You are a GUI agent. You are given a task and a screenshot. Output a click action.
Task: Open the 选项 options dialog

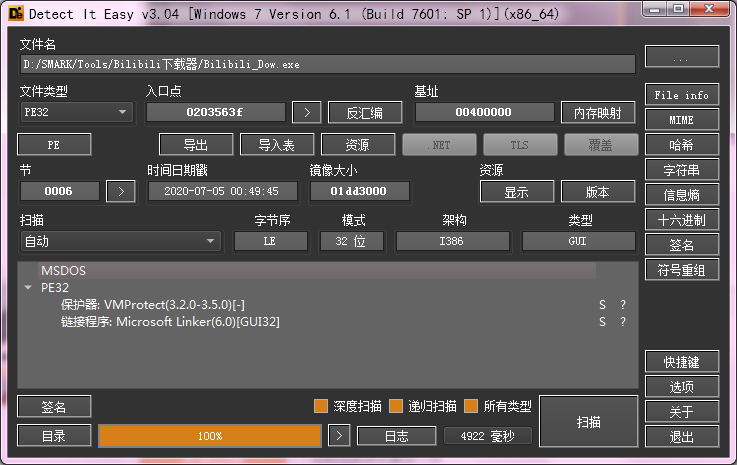(682, 387)
